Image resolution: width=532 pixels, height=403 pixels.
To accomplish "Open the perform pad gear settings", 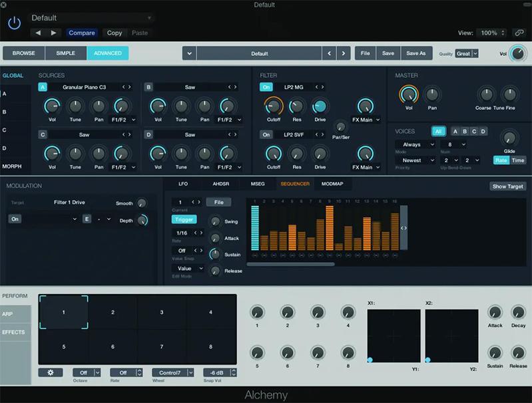I will click(x=51, y=372).
